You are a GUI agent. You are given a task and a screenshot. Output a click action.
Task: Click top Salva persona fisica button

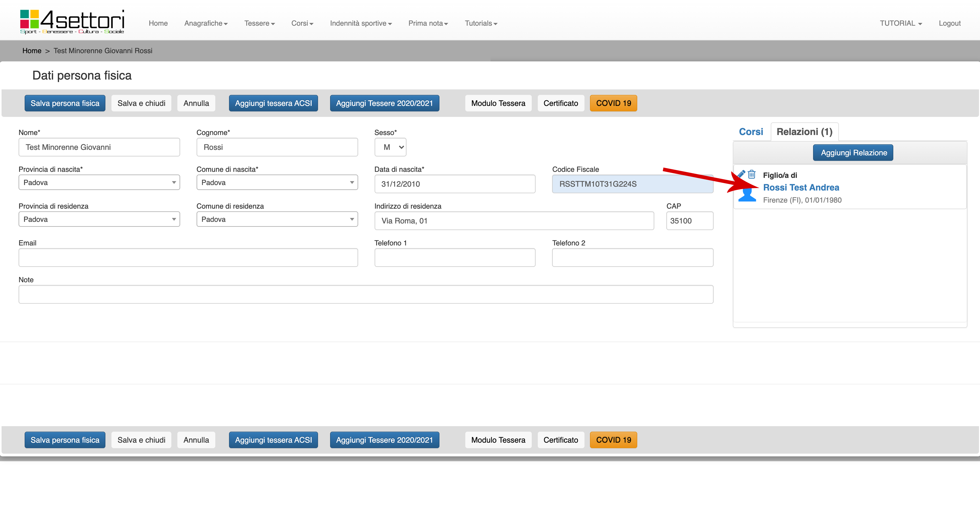click(x=65, y=103)
